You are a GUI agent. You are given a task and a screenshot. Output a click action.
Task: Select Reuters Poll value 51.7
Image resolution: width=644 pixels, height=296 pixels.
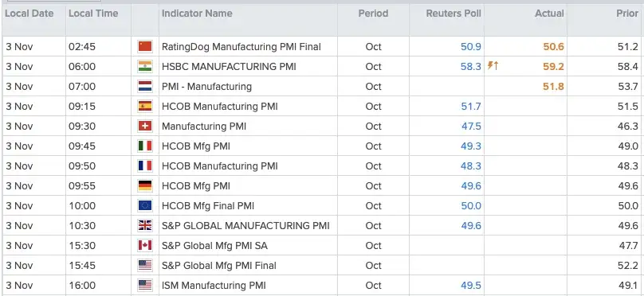point(471,107)
